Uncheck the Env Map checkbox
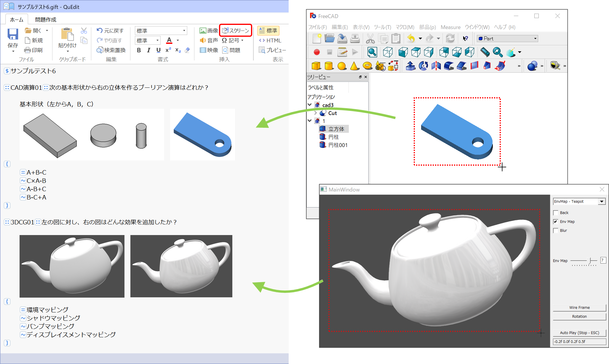This screenshot has width=609, height=364. pyautogui.click(x=556, y=222)
